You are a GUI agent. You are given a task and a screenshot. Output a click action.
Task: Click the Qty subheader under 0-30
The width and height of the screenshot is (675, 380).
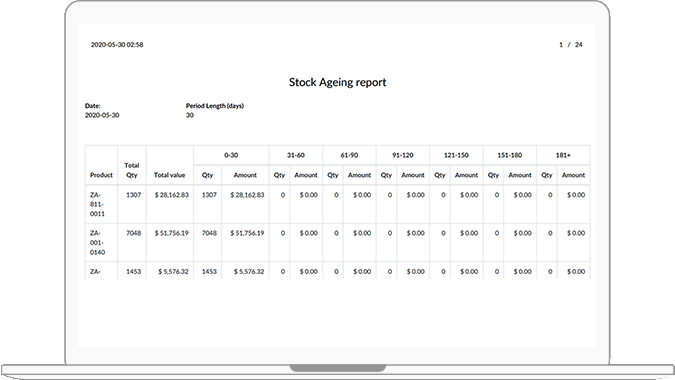click(207, 175)
